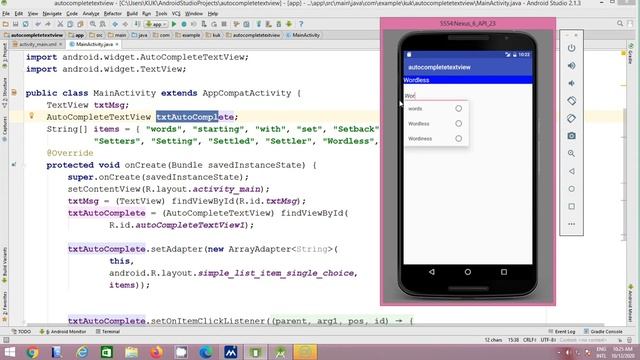Viewport: 640px width, 360px height.
Task: Click the Help question mark icon
Action: tap(301, 24)
